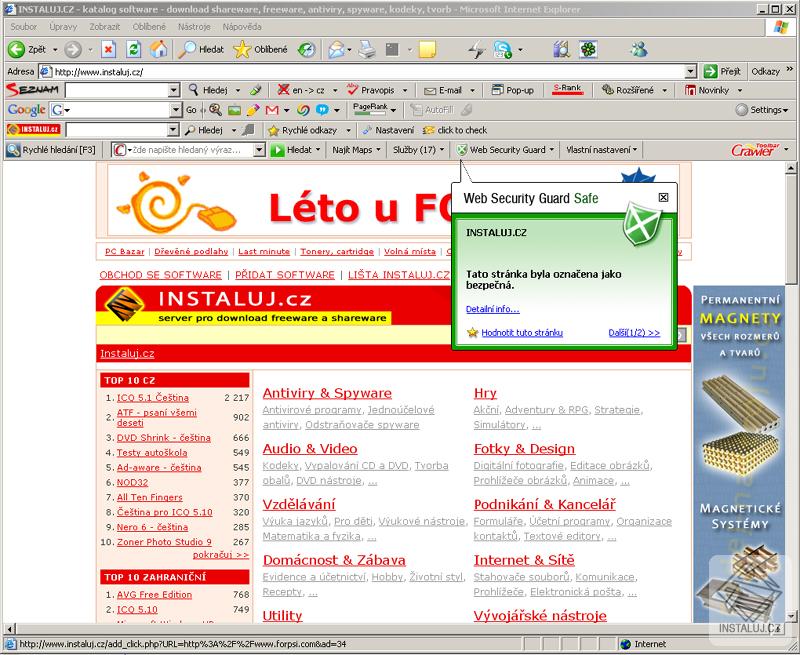Click the Crawler Toolbar logo
The height and width of the screenshot is (655, 800).
pos(756,149)
